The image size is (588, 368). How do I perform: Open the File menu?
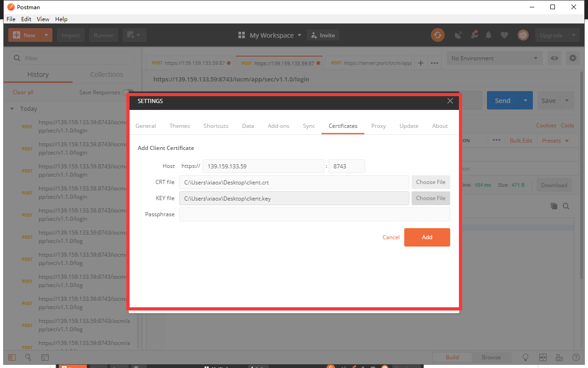click(x=11, y=19)
